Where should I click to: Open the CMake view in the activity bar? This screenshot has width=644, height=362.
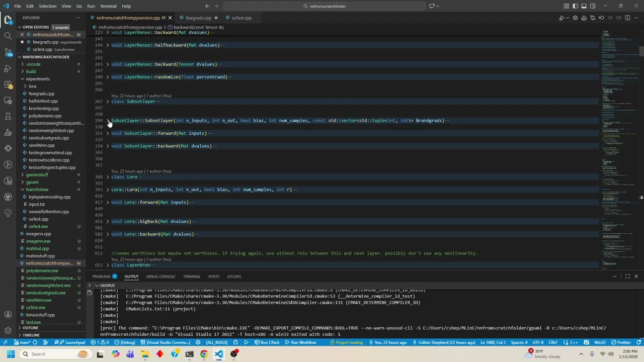(8, 133)
